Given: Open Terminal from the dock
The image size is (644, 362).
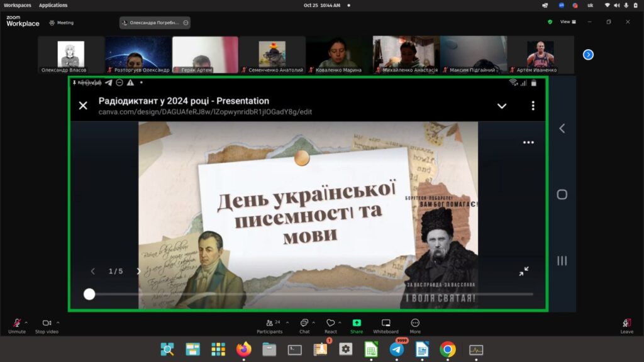Looking at the screenshot, I should coord(294,349).
